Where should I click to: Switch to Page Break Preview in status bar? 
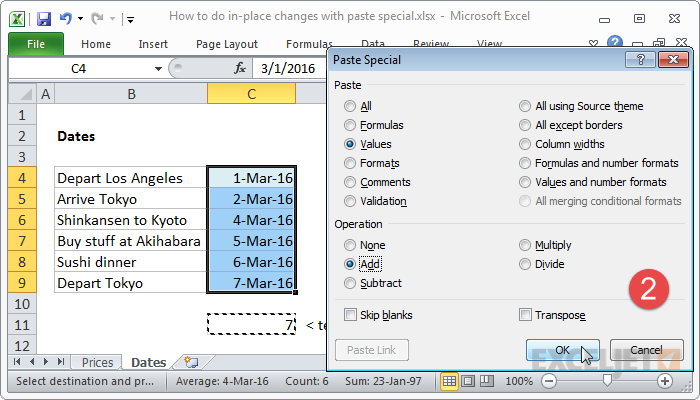coord(487,381)
